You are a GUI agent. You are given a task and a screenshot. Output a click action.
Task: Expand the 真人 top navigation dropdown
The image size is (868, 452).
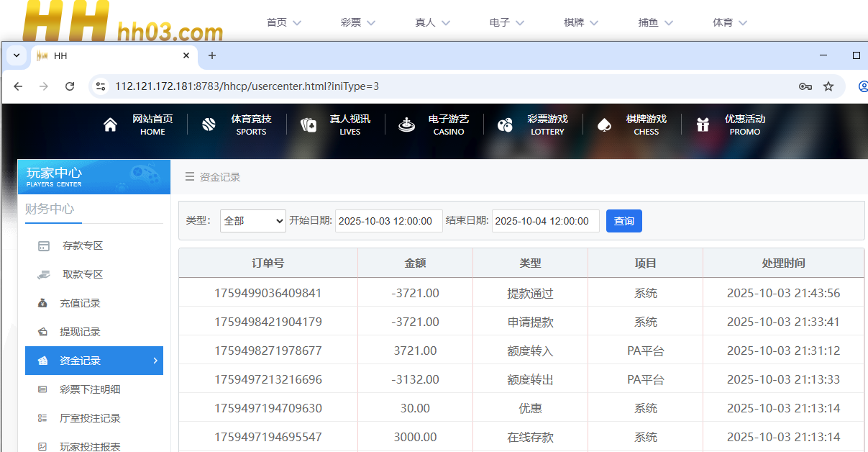tap(433, 22)
